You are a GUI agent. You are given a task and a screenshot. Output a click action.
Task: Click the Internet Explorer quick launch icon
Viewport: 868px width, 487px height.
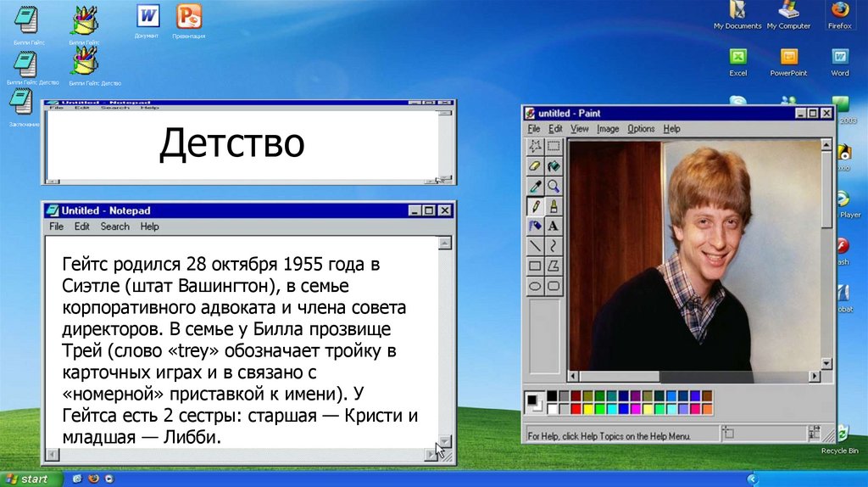pos(77,479)
